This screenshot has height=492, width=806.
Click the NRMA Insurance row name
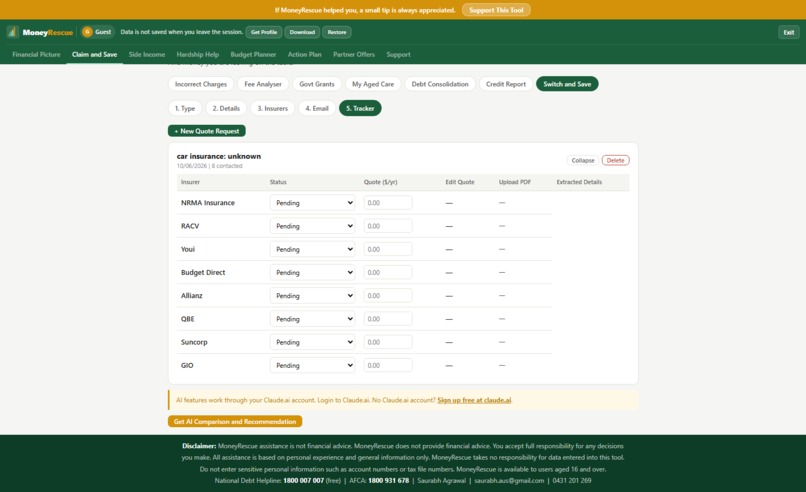pos(208,203)
